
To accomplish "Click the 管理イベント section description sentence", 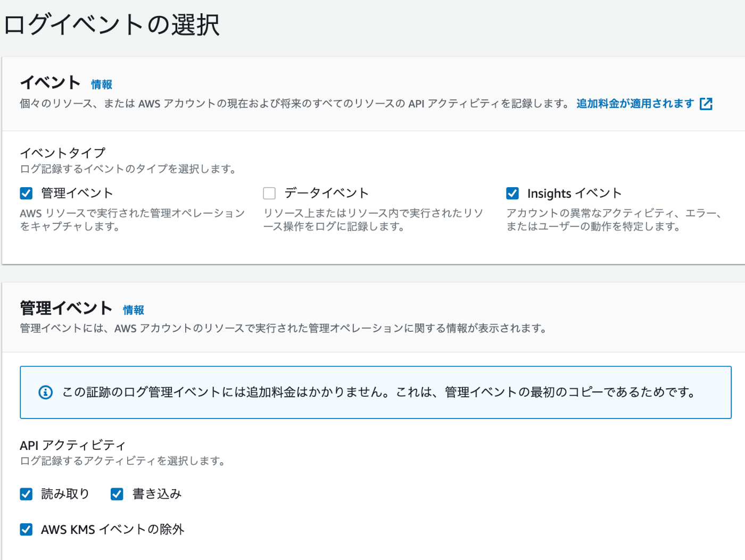I will pyautogui.click(x=284, y=328).
